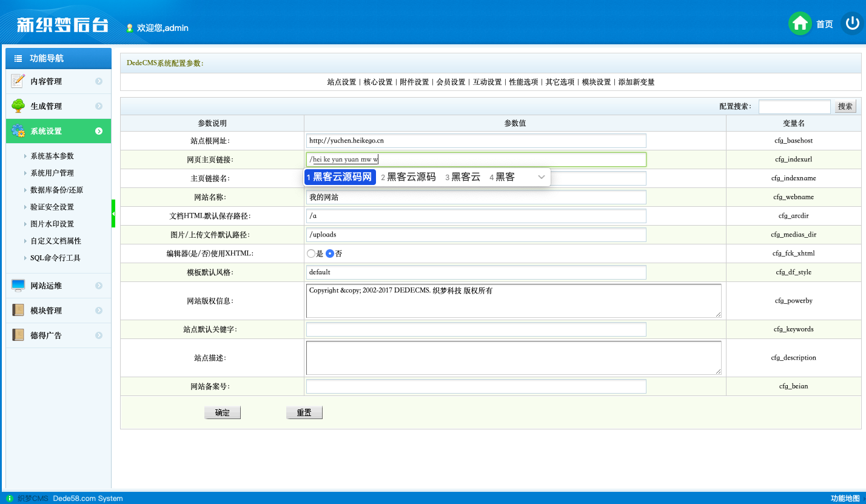Click the 德得广告 book icon
The image size is (866, 504).
click(x=18, y=335)
